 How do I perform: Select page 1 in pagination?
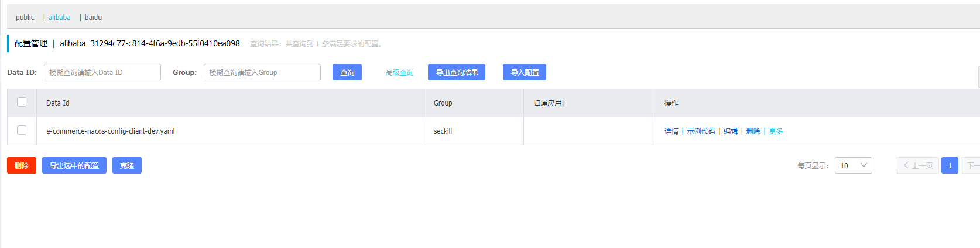(x=950, y=165)
